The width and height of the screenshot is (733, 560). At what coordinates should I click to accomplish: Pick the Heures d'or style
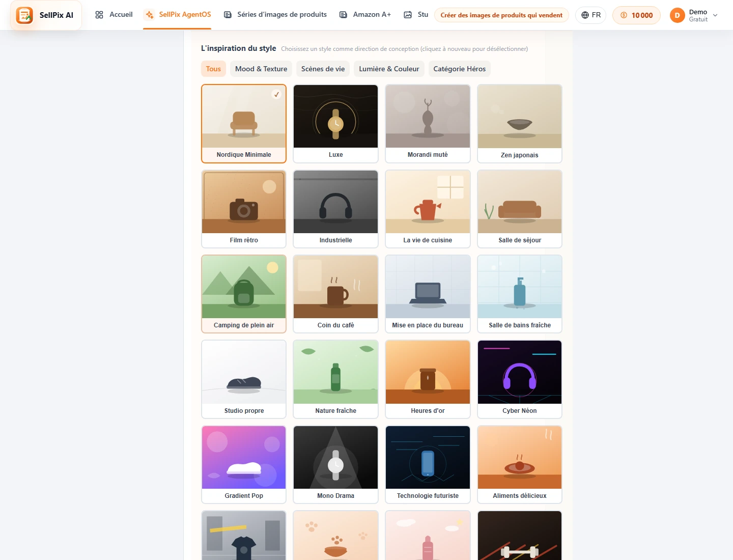point(428,379)
